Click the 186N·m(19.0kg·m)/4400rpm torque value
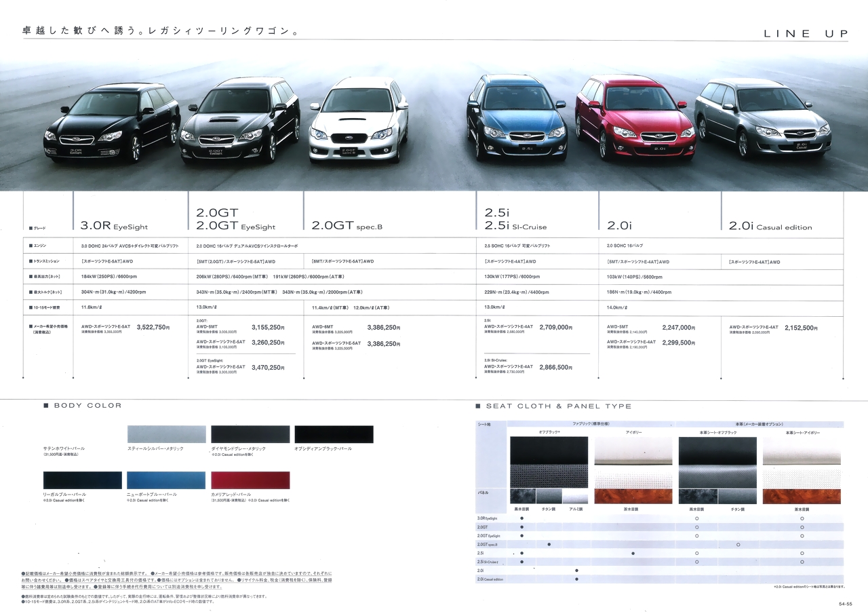Image resolution: width=868 pixels, height=616 pixels. 639,292
